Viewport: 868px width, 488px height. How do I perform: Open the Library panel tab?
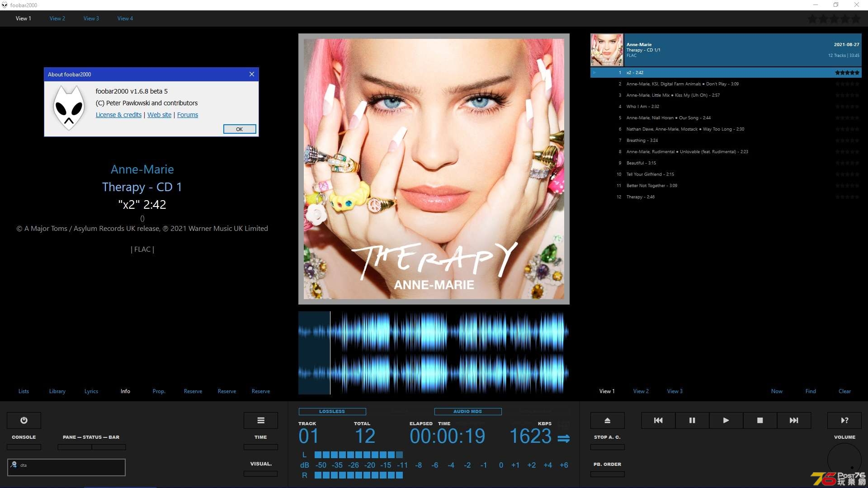(x=57, y=391)
